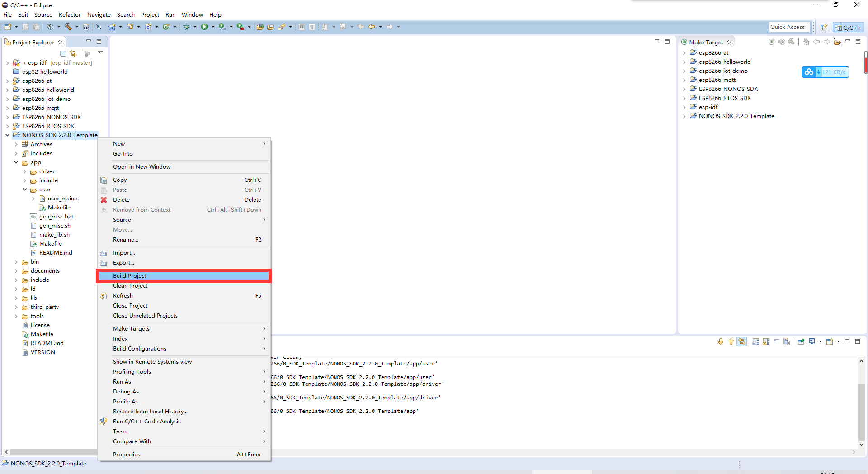Click the Home icon in Make Target view
The image size is (868, 474).
806,42
